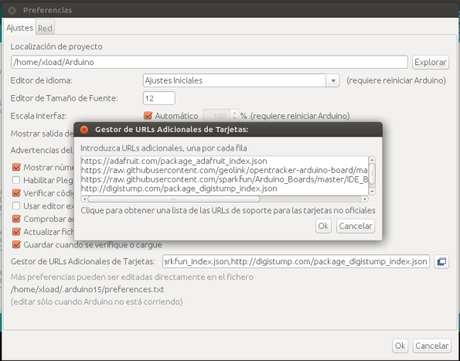
Task: Confirm the URLs dialog with Ok
Action: tap(323, 226)
